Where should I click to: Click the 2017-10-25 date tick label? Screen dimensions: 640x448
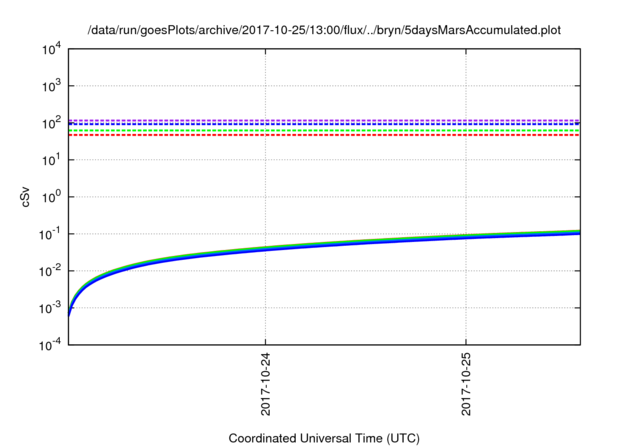pyautogui.click(x=466, y=384)
